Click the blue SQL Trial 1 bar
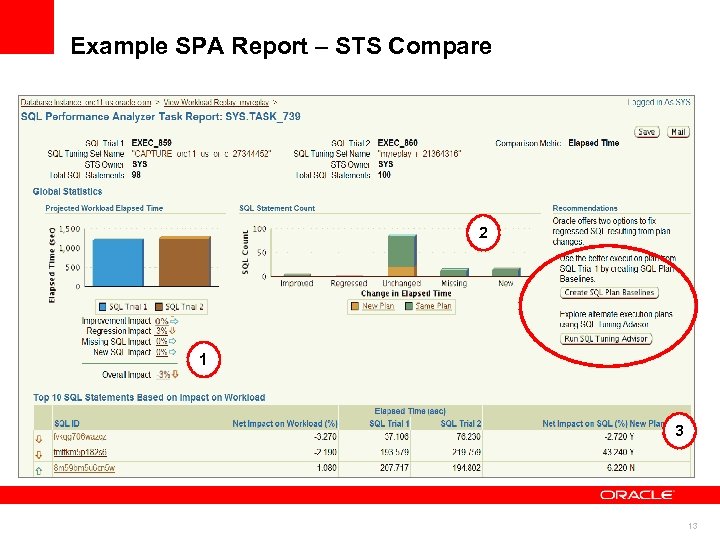The width and height of the screenshot is (720, 540). pyautogui.click(x=118, y=262)
